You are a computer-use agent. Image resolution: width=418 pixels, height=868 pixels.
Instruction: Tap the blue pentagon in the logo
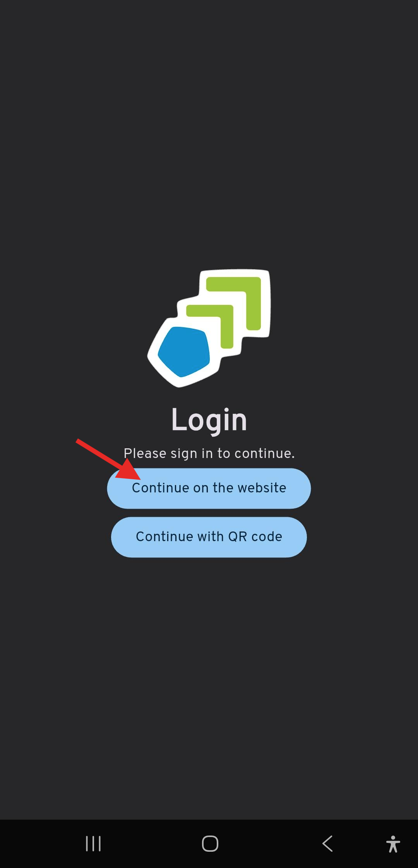[184, 352]
